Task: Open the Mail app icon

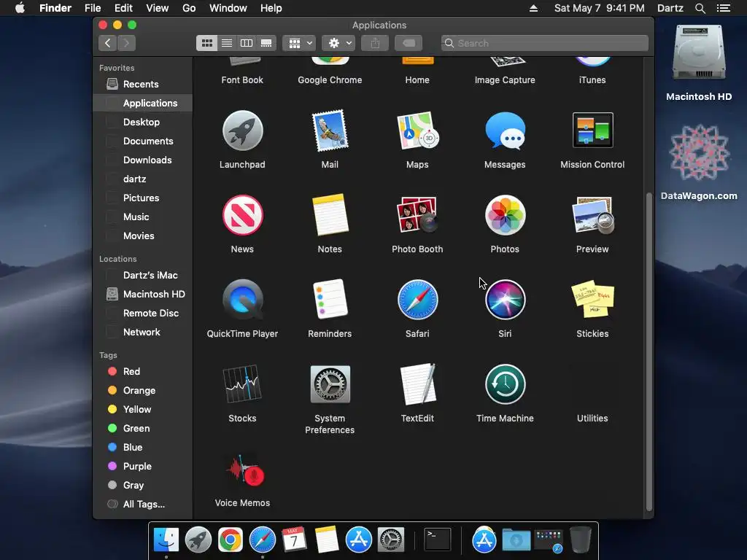Action: pos(330,131)
